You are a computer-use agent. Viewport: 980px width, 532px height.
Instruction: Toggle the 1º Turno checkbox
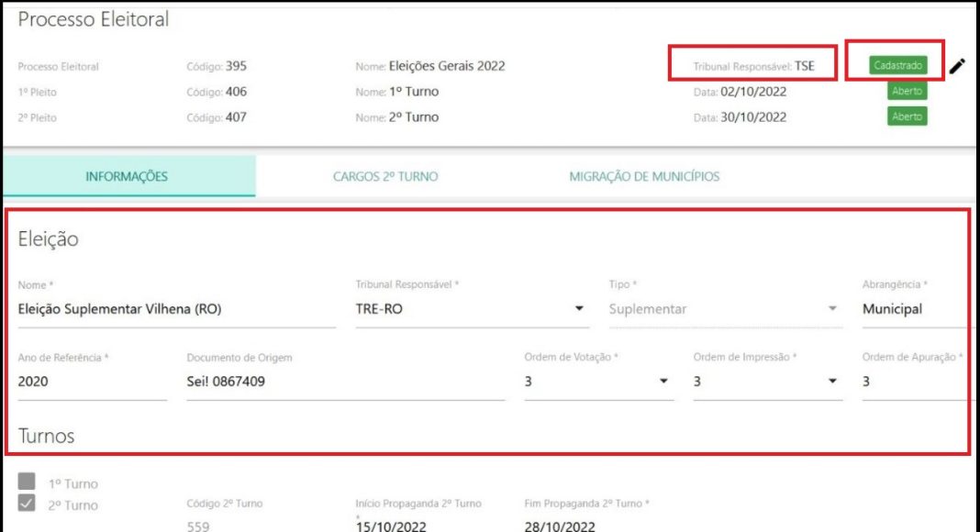click(28, 482)
